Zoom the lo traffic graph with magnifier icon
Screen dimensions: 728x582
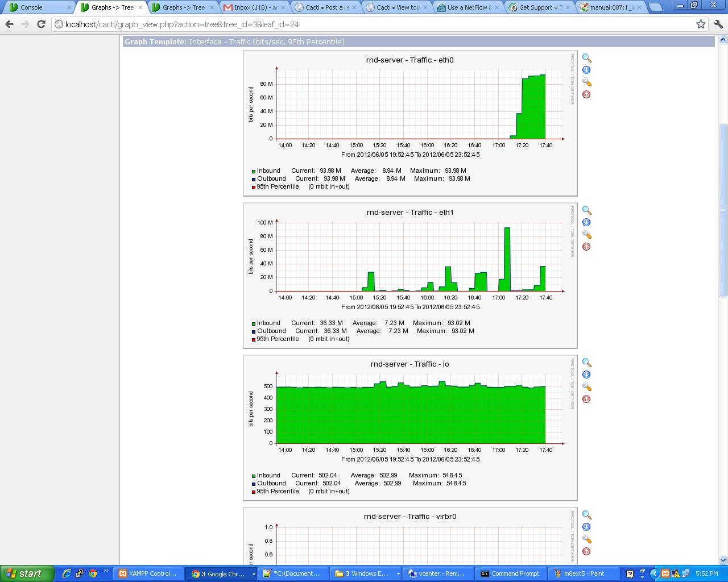pyautogui.click(x=586, y=363)
